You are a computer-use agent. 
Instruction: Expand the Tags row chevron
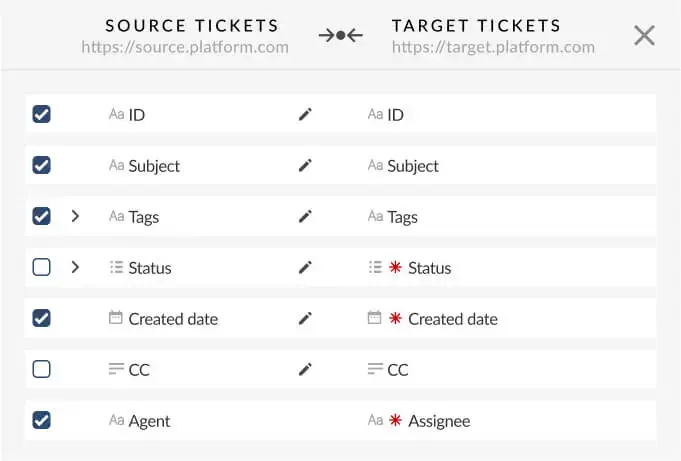click(75, 217)
